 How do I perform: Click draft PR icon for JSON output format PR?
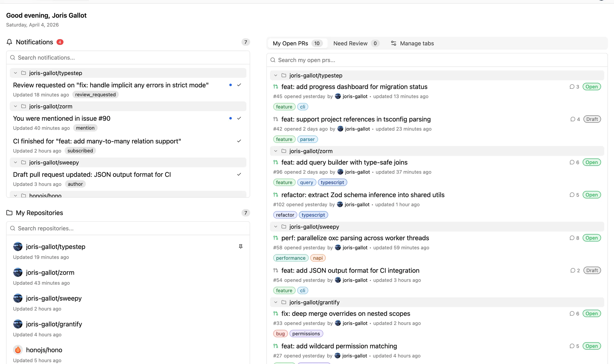(x=276, y=271)
